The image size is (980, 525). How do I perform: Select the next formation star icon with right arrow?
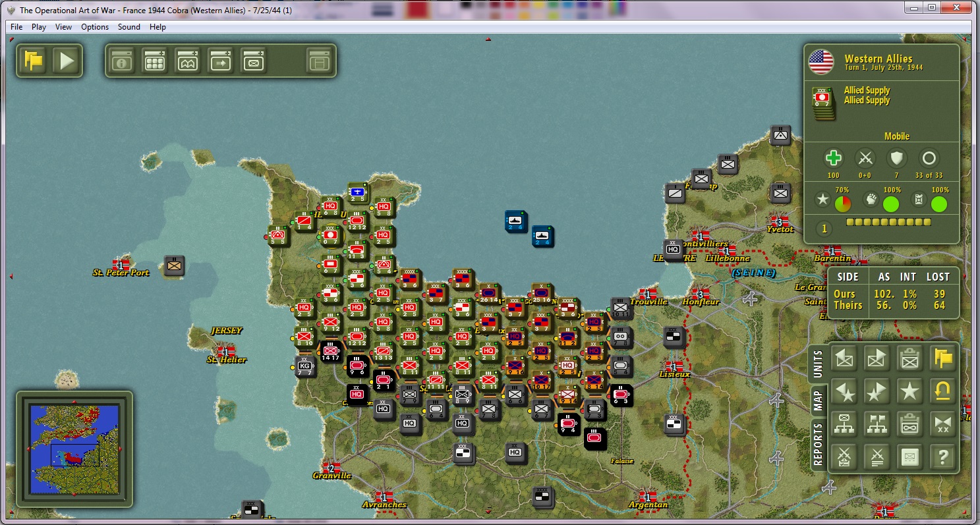(877, 391)
